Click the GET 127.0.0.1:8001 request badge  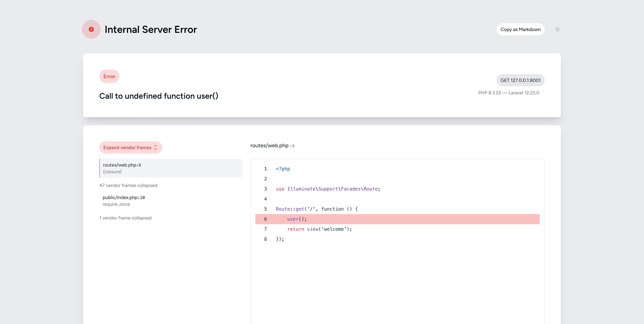click(520, 80)
